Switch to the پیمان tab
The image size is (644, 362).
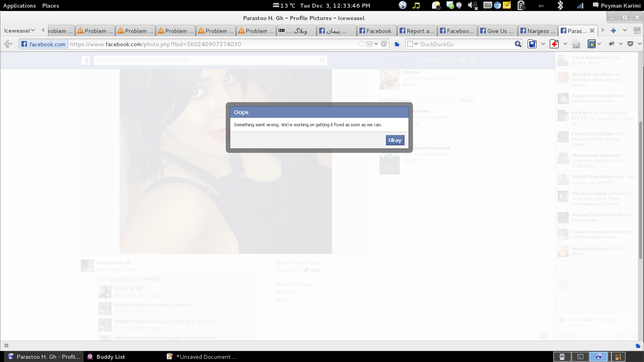[336, 31]
